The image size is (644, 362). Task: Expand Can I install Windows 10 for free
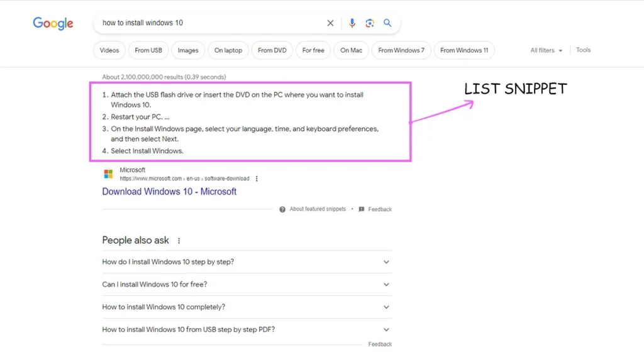pyautogui.click(x=247, y=285)
